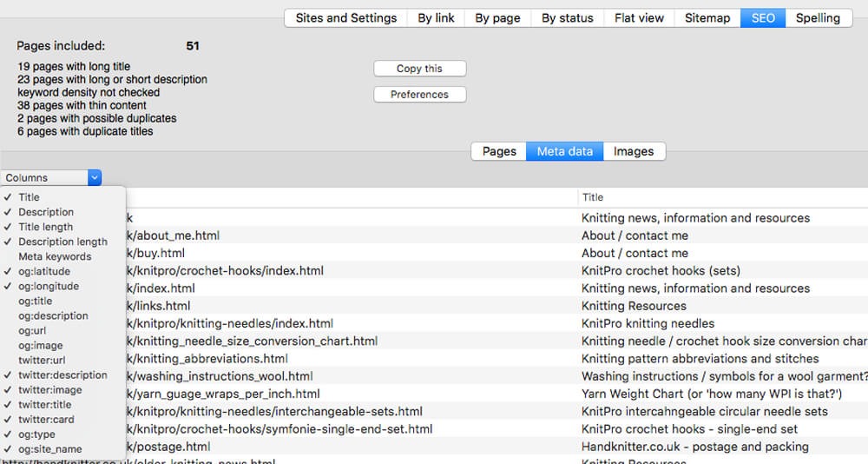Switch to the Pages sub-tab

499,151
